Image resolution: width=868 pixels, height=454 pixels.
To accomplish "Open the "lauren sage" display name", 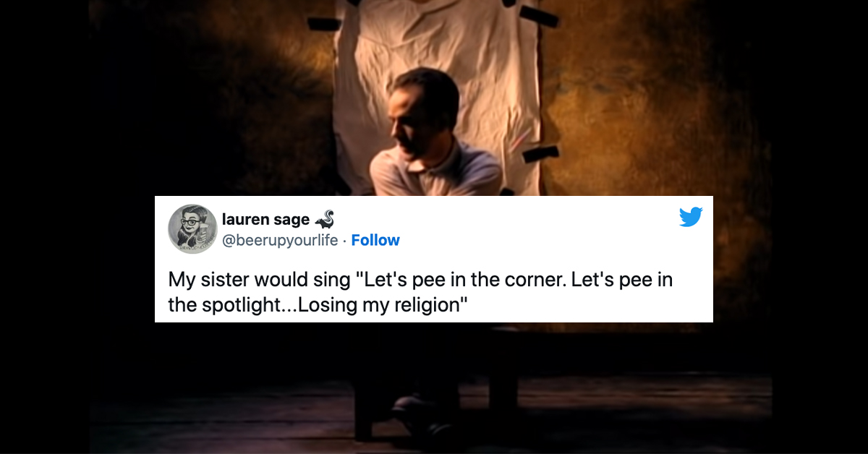I will [266, 219].
